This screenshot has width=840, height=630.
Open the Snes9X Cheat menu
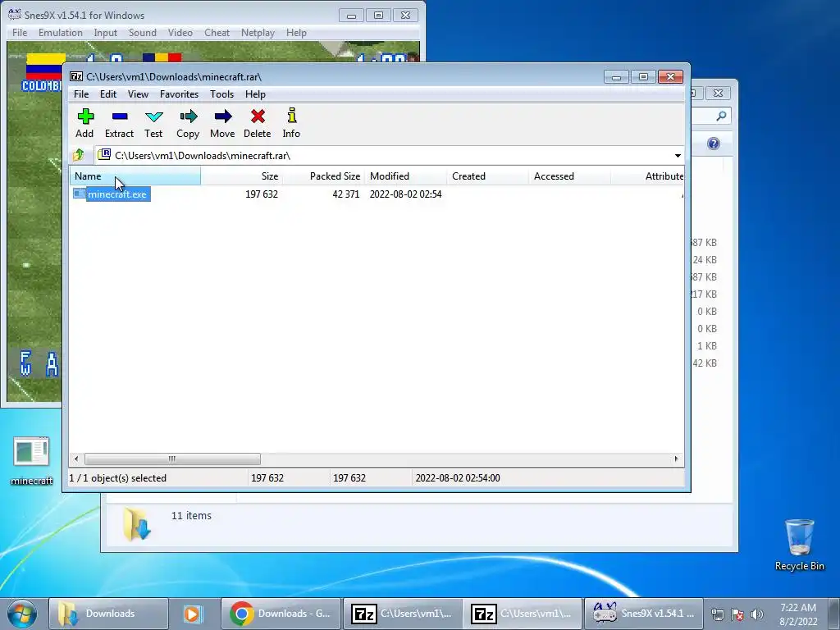pos(217,33)
